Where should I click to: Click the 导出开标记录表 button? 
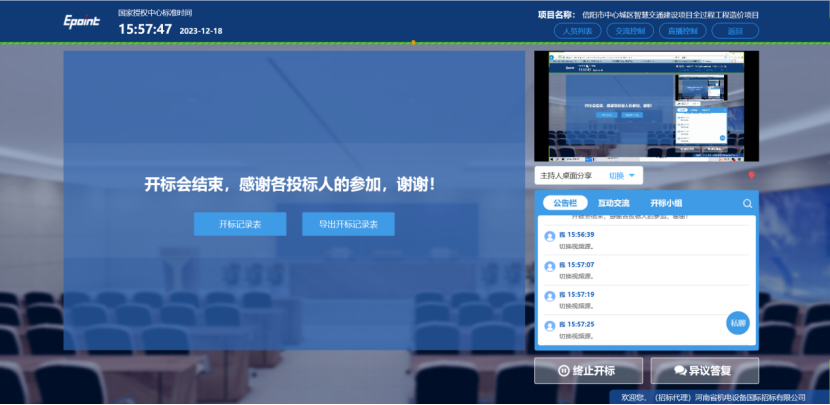tap(348, 224)
